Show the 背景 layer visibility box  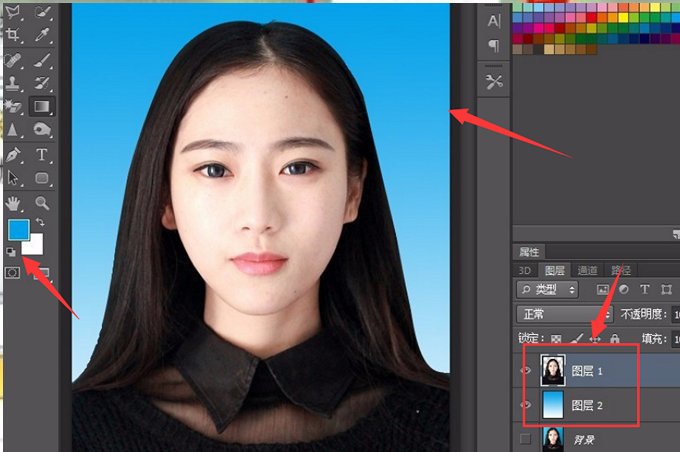(x=525, y=439)
